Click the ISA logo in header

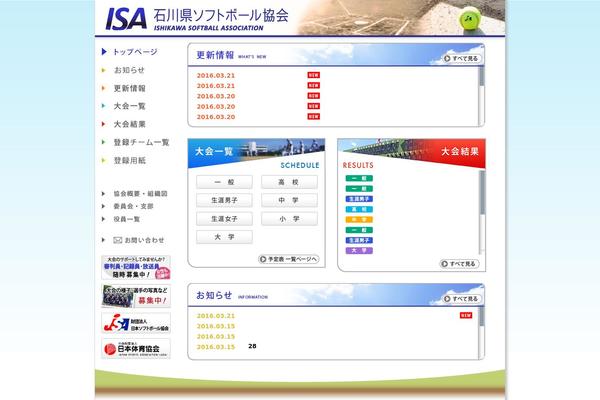coord(126,19)
